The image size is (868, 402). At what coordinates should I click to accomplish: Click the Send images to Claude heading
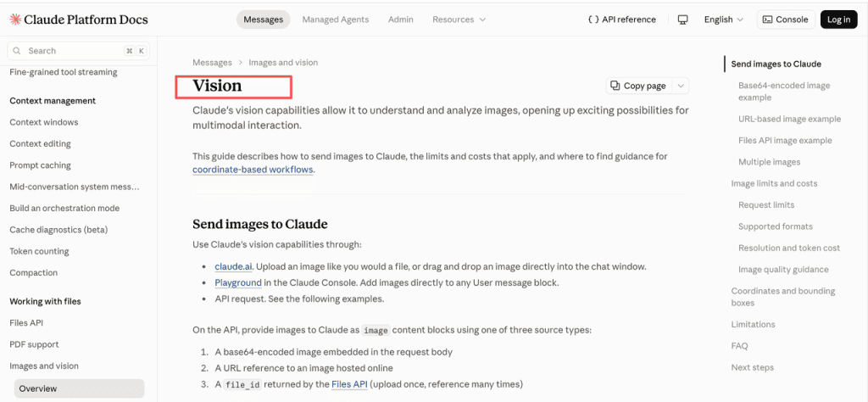pos(259,224)
